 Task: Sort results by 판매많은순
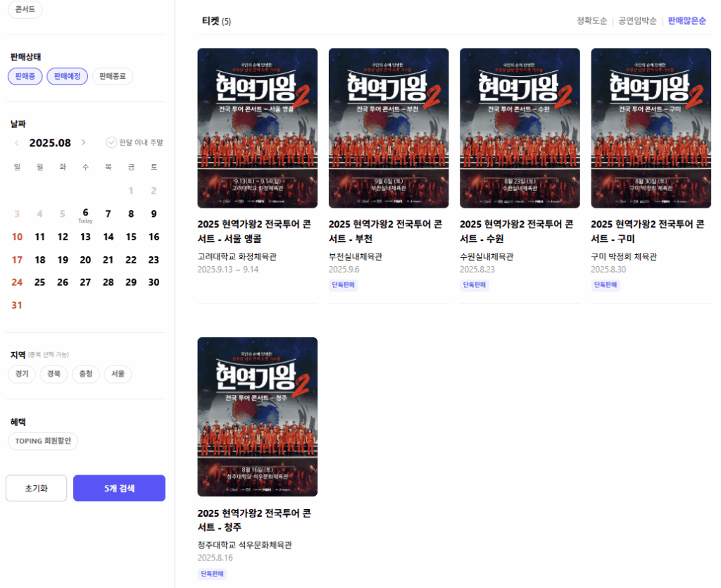click(686, 21)
